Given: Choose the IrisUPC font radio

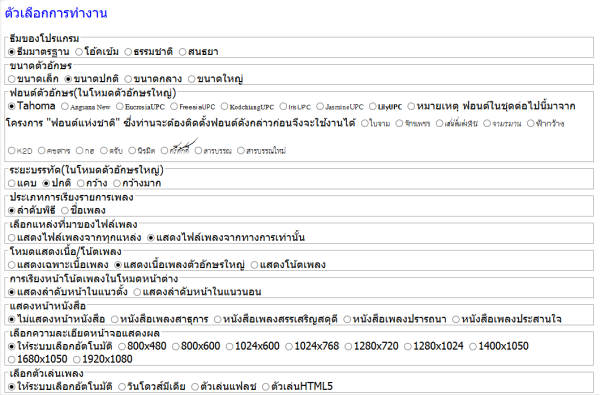Looking at the screenshot, I should (283, 106).
